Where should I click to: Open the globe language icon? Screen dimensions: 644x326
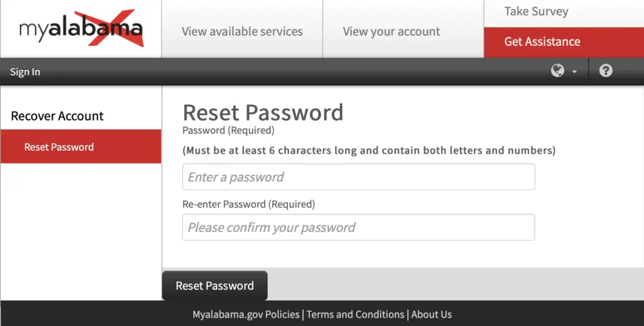click(x=557, y=71)
